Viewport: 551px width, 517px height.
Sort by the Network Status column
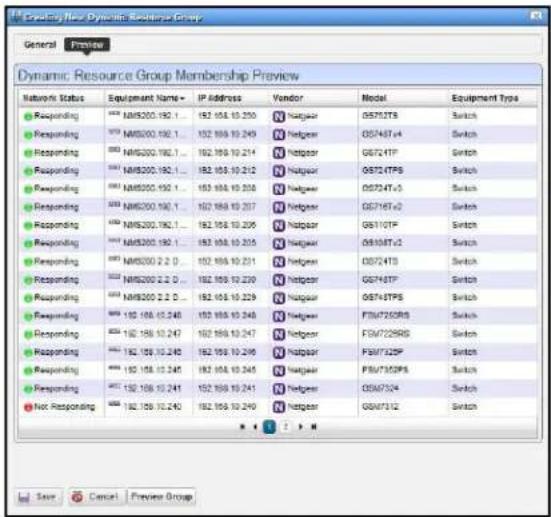coord(53,98)
